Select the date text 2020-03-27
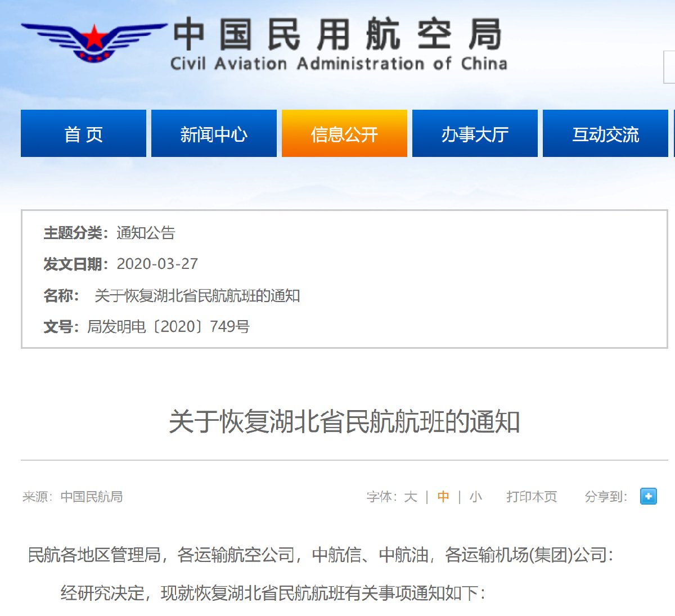675x616 pixels. [x=157, y=264]
